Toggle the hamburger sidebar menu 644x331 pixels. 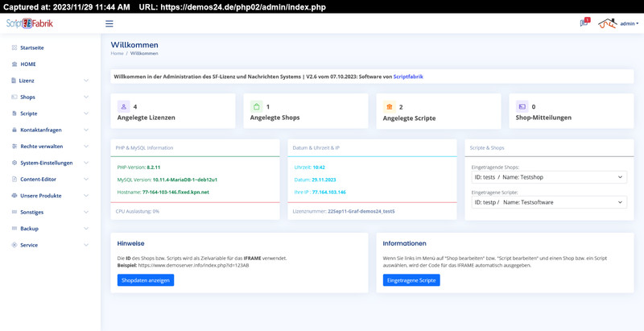coord(109,24)
